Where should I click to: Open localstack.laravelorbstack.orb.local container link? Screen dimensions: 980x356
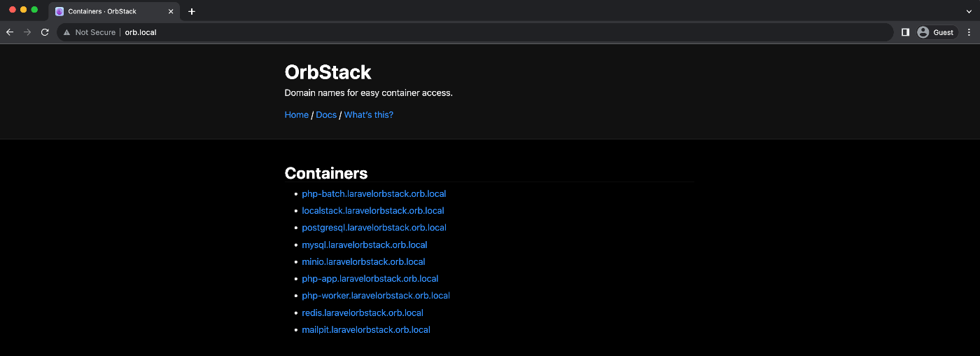(373, 211)
